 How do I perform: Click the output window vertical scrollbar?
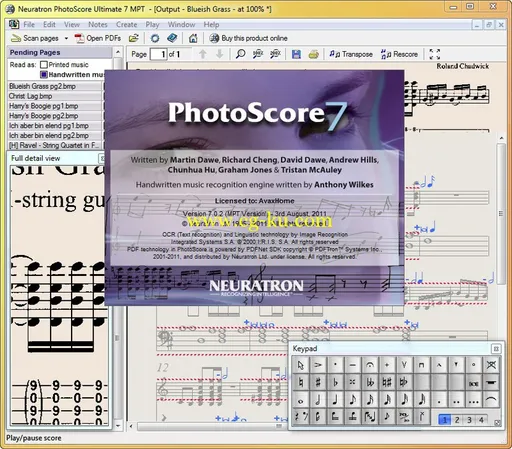coord(501,213)
